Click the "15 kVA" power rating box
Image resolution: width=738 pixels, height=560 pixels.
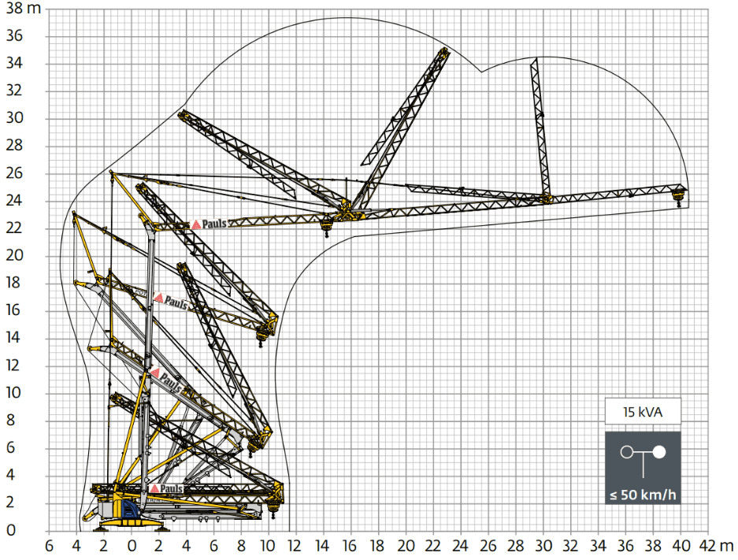[x=643, y=412]
